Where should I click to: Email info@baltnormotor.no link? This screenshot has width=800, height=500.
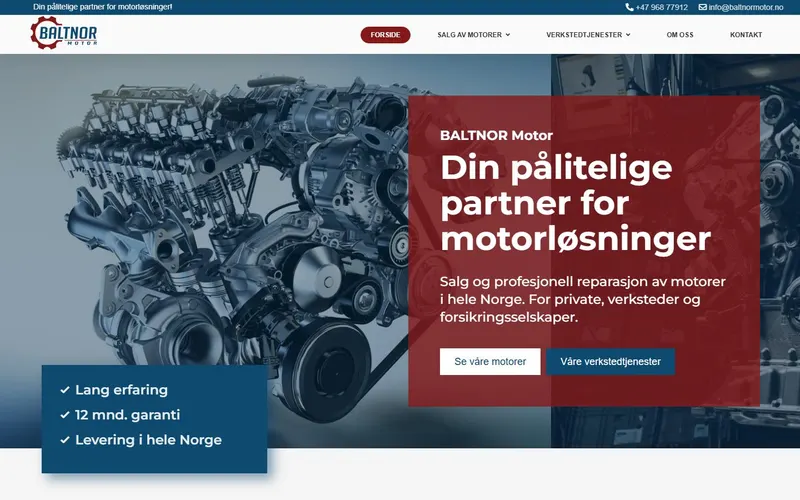[745, 7]
